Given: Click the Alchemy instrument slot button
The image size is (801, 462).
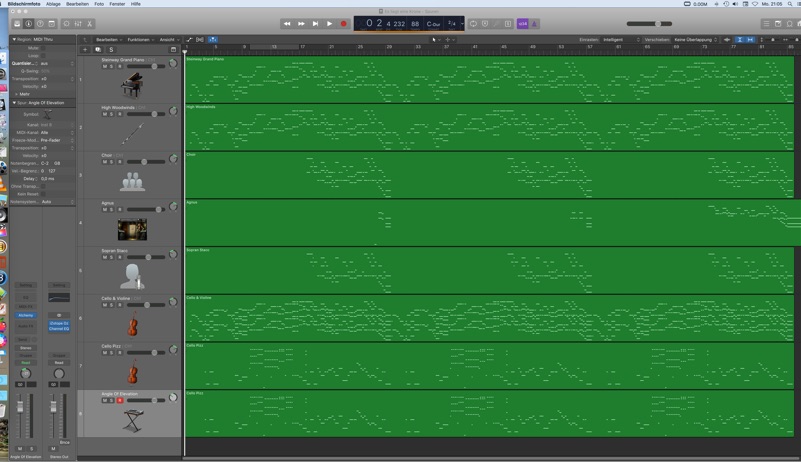Looking at the screenshot, I should pyautogui.click(x=26, y=315).
